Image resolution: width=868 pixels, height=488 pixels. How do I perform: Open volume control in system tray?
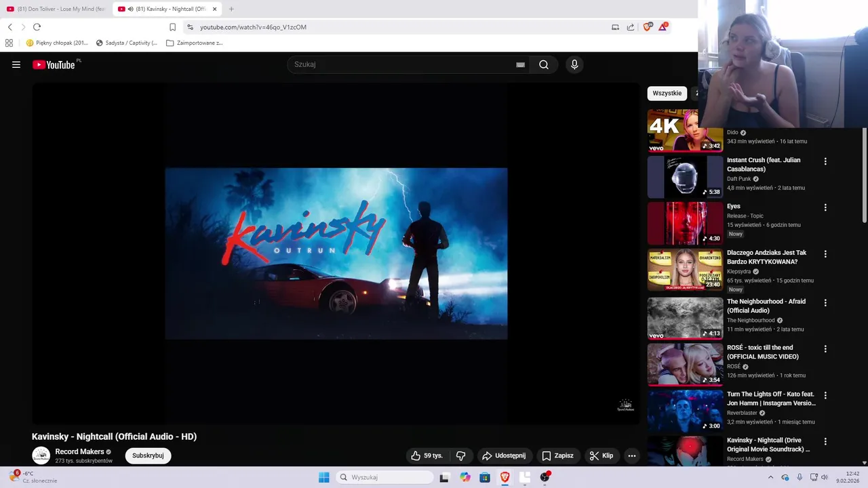click(825, 477)
